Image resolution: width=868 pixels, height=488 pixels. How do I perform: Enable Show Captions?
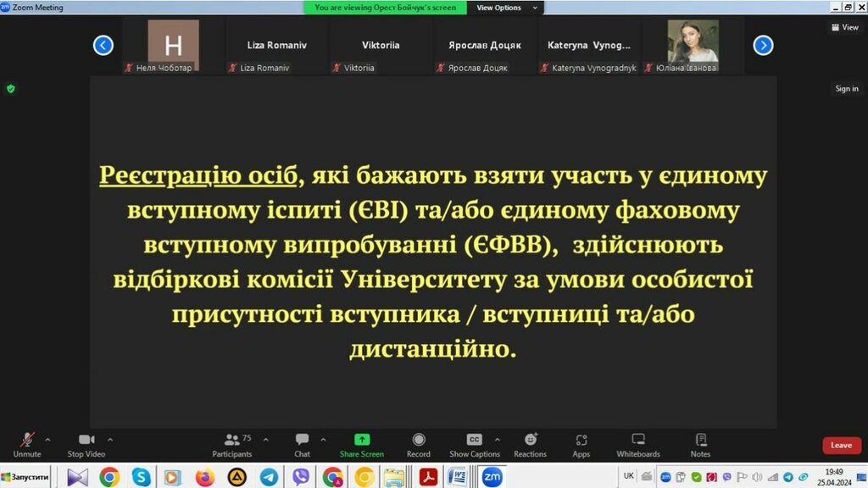pos(475,443)
